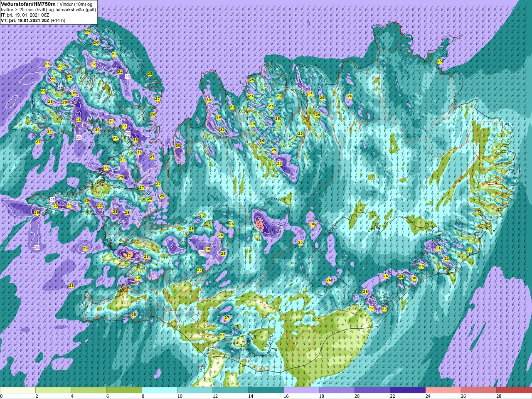Select the 20–22 violet legend swatch
Viewport: 532px width, 399px height.
pyautogui.click(x=372, y=390)
